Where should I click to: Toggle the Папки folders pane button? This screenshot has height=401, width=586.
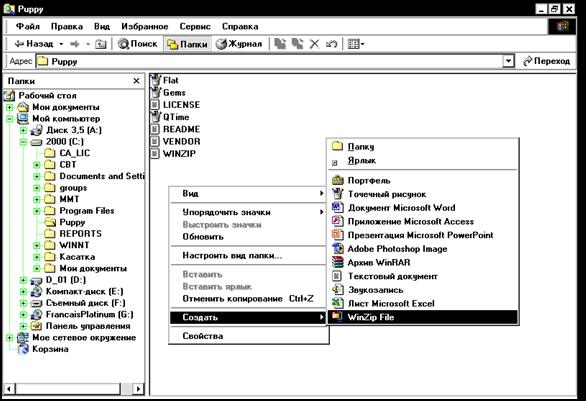coord(188,44)
